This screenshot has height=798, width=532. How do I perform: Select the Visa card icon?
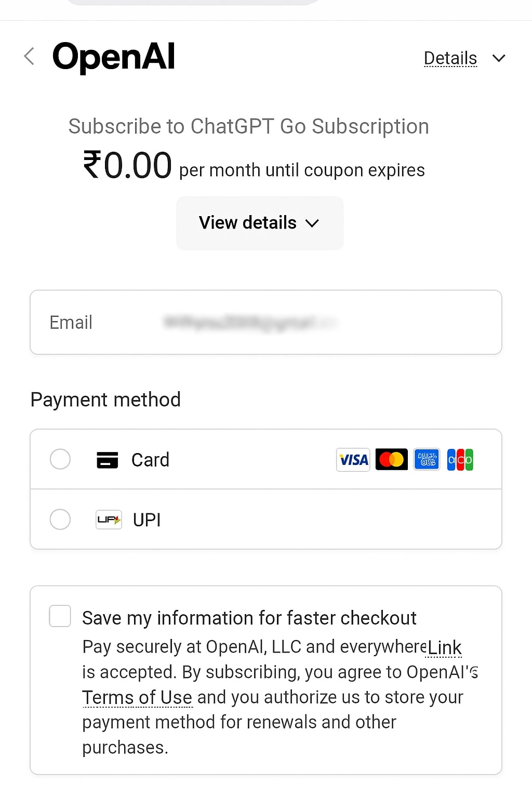353,459
